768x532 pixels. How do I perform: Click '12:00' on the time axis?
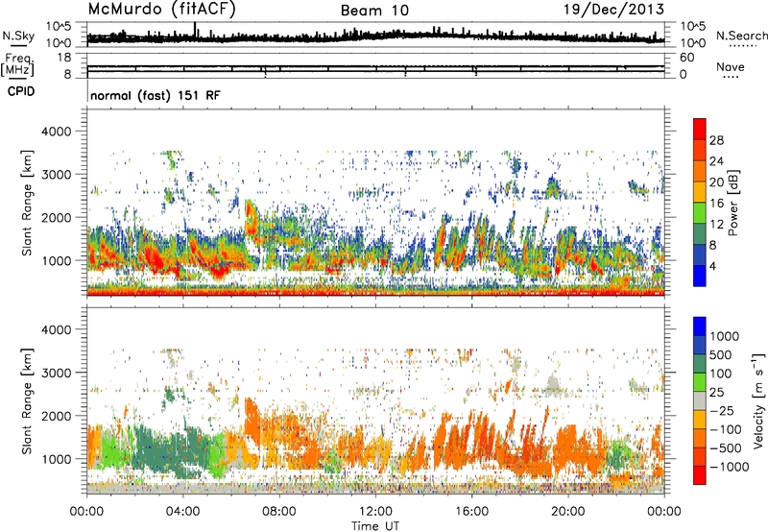pos(375,512)
